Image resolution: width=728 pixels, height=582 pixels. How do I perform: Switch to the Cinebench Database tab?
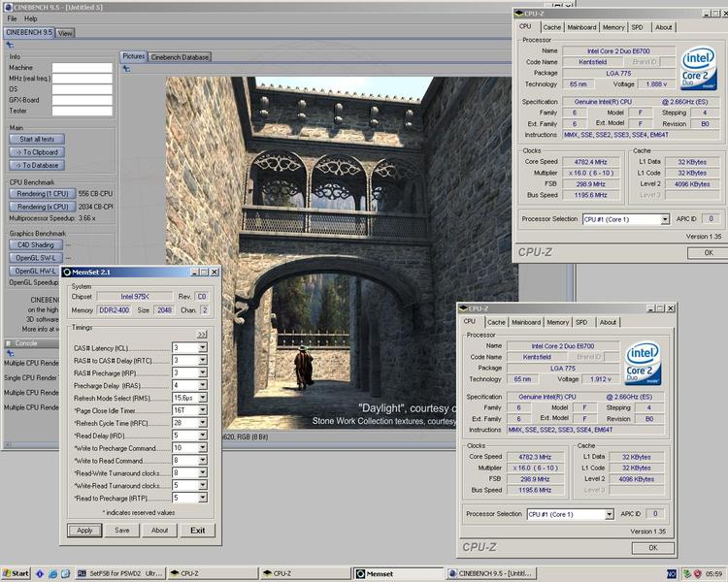click(x=180, y=57)
